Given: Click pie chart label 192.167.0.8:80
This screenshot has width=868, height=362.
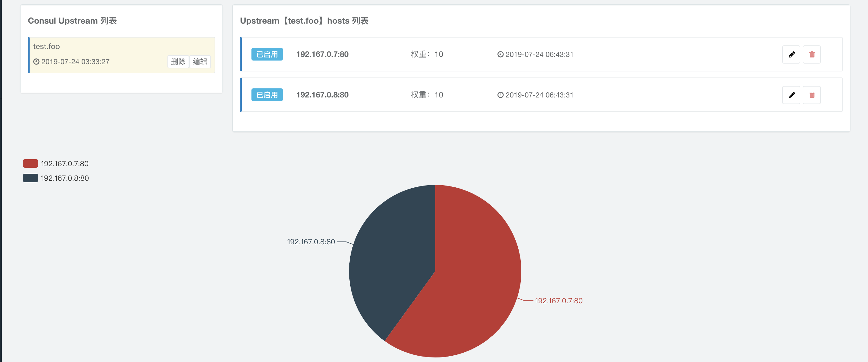Looking at the screenshot, I should [311, 242].
